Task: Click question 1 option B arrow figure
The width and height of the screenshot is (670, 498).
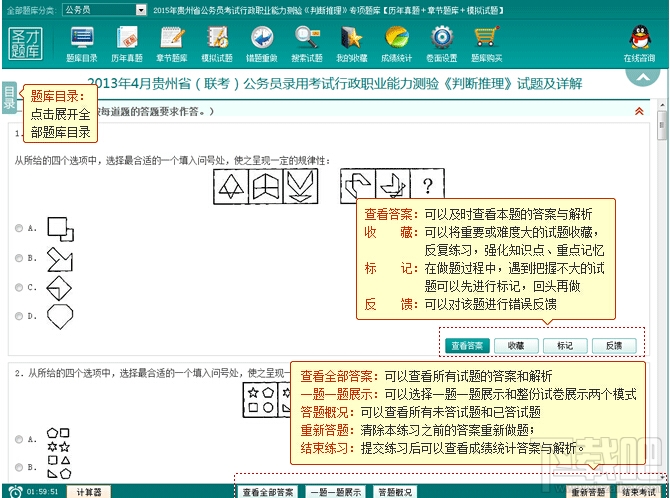Action: click(x=60, y=259)
